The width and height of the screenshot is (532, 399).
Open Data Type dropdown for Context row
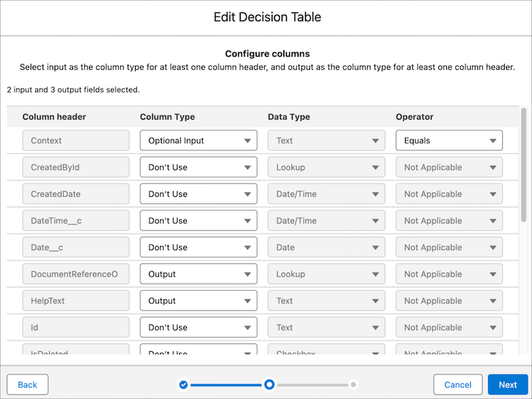point(327,140)
